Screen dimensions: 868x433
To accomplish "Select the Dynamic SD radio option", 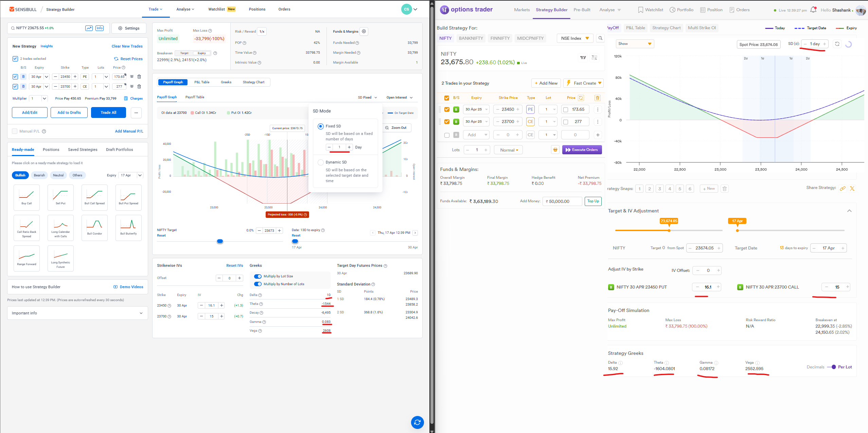I will click(320, 162).
